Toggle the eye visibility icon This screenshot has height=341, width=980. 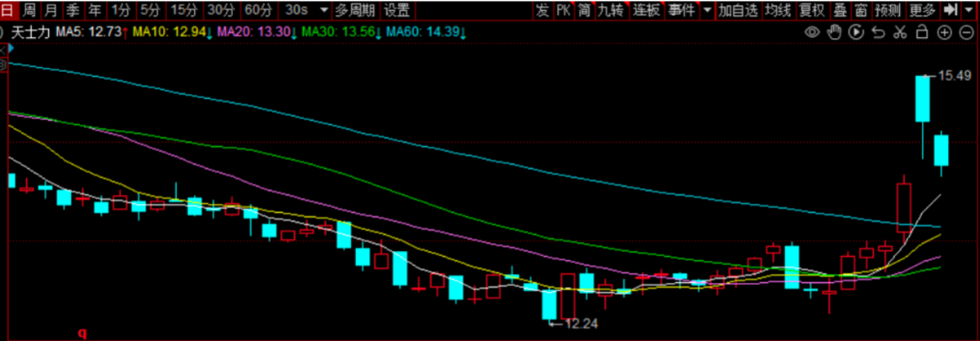click(812, 33)
